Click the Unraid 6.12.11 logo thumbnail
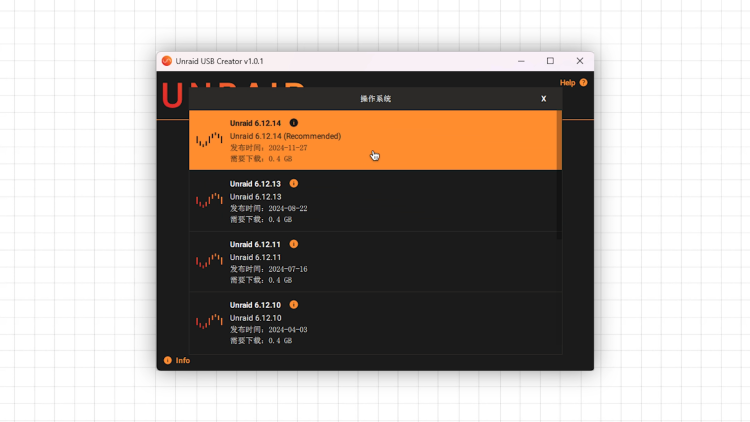The height and width of the screenshot is (422, 750). 209,261
